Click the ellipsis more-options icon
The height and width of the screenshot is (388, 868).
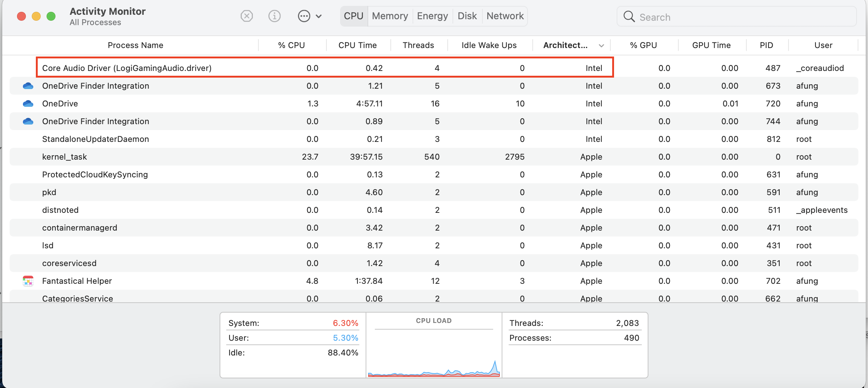point(304,16)
